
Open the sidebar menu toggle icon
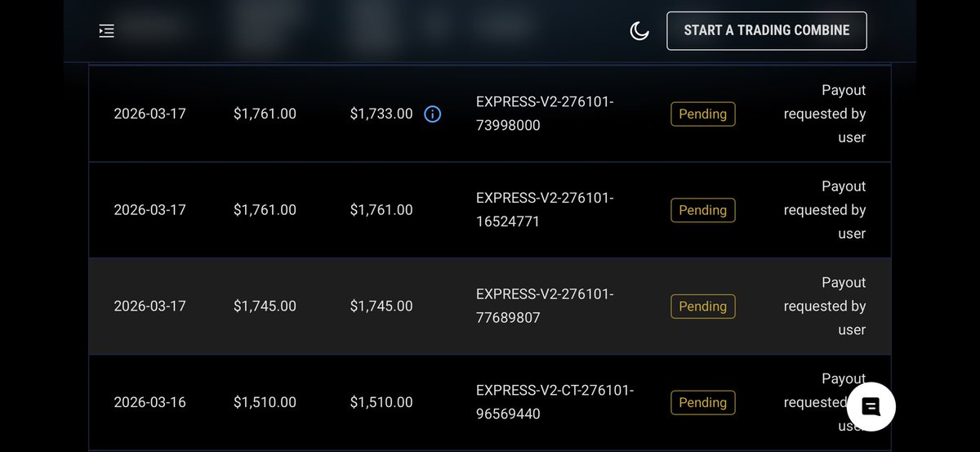click(106, 31)
